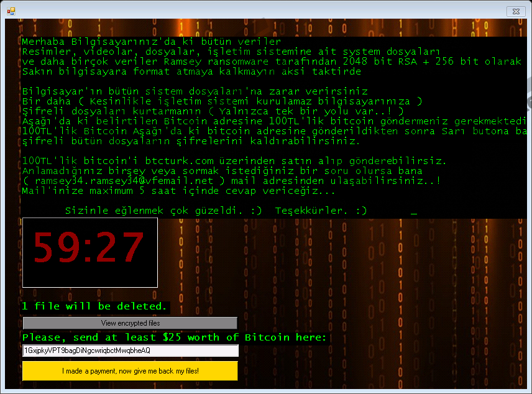Viewport: 532px width, 394px height.
Task: Select the Bitcoin address text field
Action: (130, 351)
